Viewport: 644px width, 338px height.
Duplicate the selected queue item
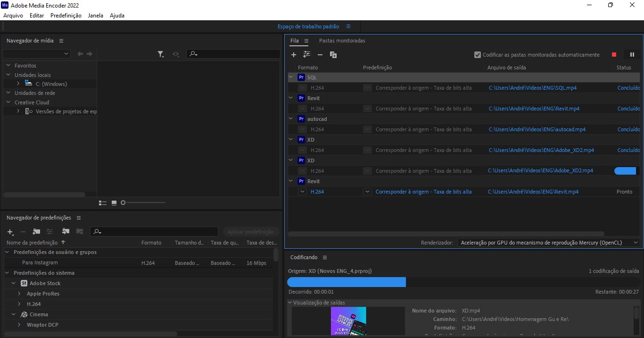(x=333, y=55)
